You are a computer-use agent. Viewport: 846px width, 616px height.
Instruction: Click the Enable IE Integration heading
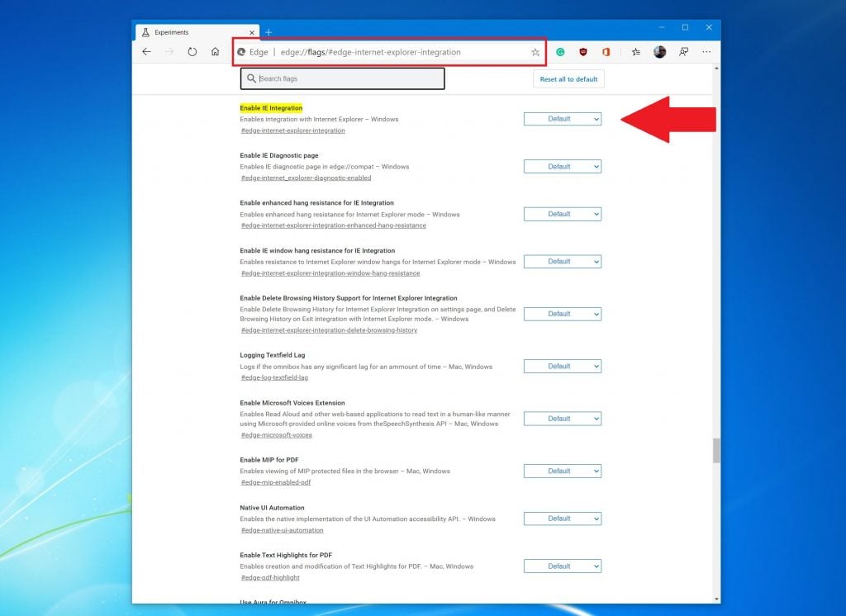271,108
